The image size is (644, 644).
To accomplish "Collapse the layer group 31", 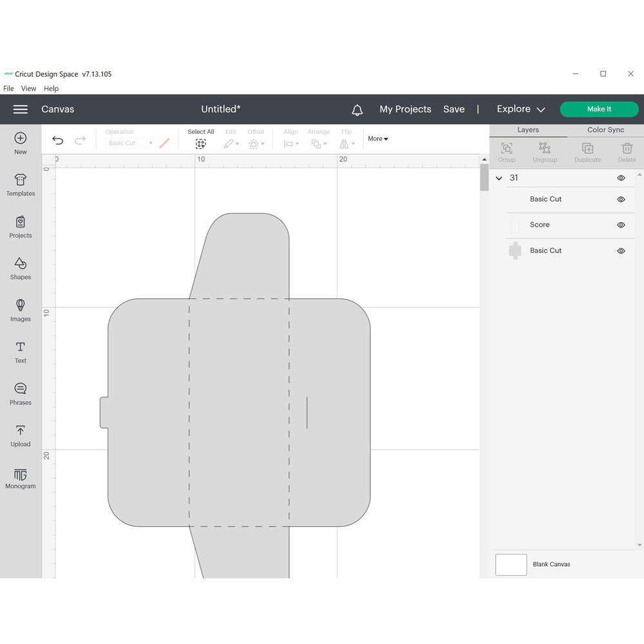I will tap(499, 178).
